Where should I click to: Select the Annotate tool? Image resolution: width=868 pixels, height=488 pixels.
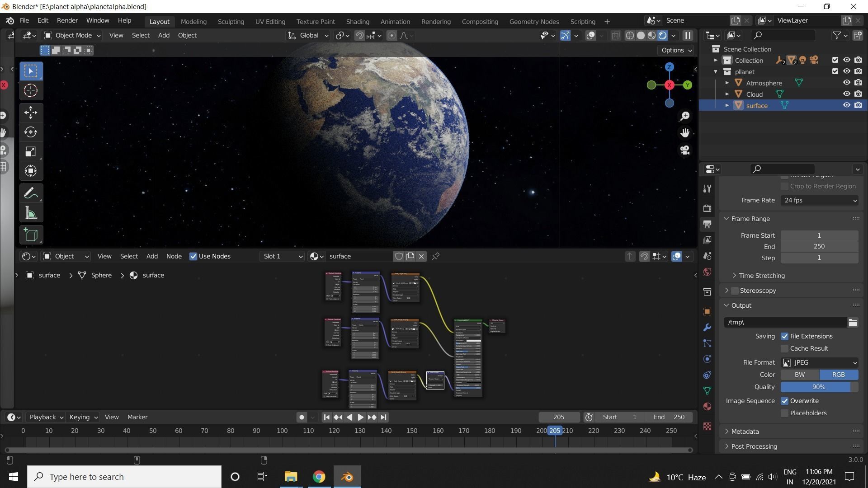click(31, 193)
